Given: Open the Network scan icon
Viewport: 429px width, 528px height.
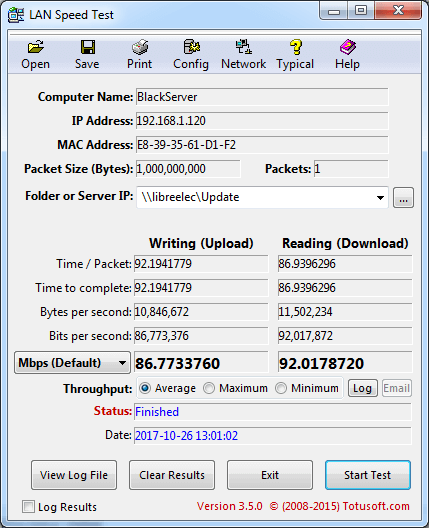Looking at the screenshot, I should [x=243, y=47].
